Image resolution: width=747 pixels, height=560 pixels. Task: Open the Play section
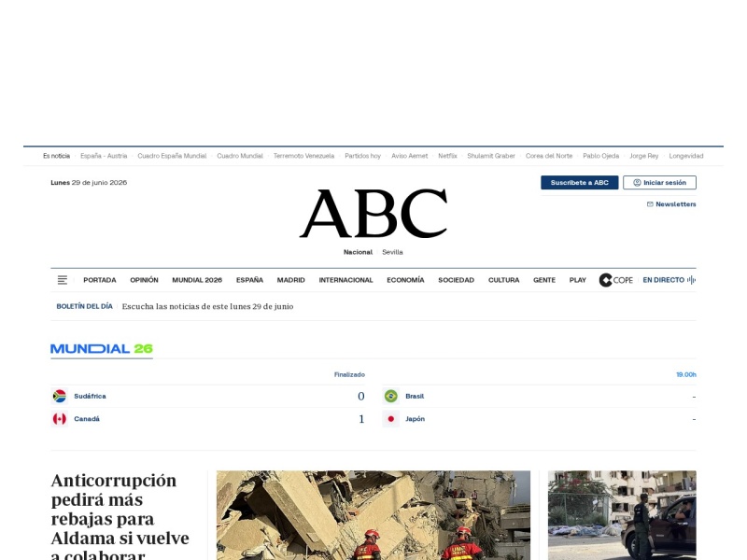click(577, 280)
